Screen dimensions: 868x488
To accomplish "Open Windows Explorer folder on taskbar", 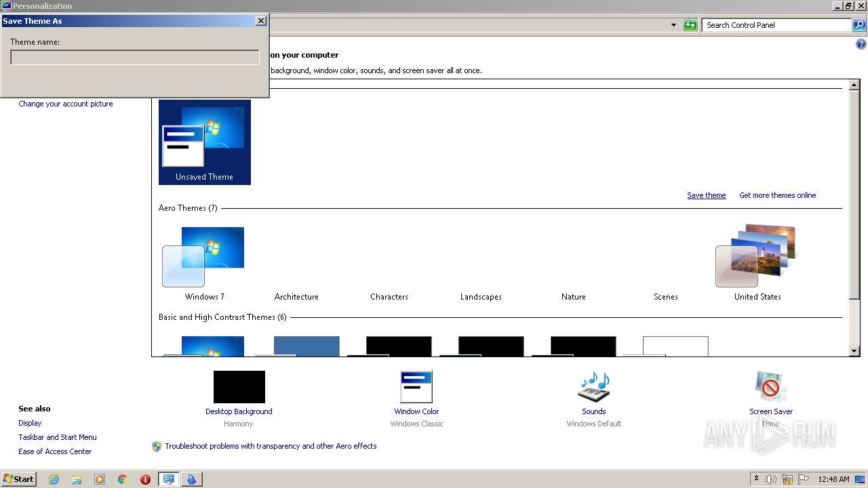I will tap(77, 479).
